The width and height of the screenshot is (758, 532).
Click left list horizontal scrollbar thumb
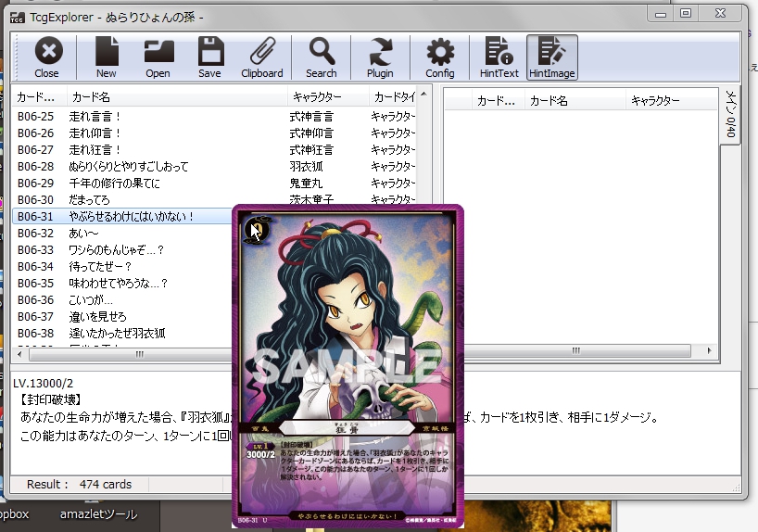coord(131,354)
